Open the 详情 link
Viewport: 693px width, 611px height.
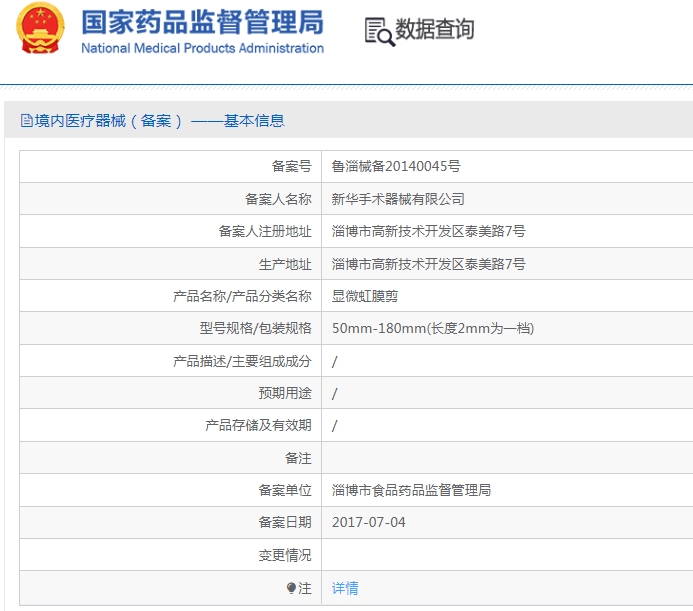345,588
